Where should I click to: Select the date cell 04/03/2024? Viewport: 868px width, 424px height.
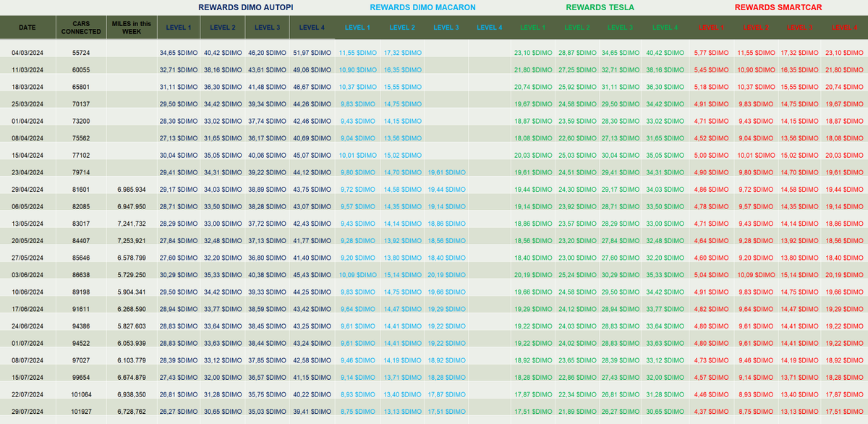point(27,53)
